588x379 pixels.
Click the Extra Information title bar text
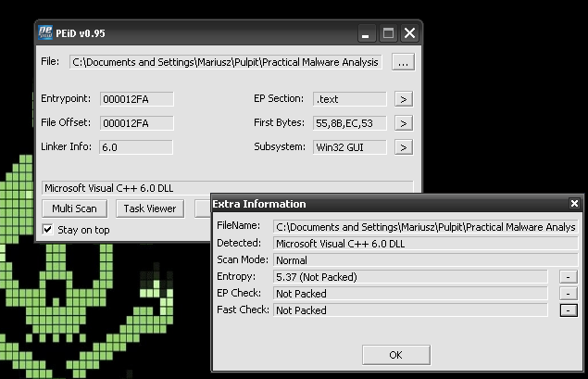[259, 204]
